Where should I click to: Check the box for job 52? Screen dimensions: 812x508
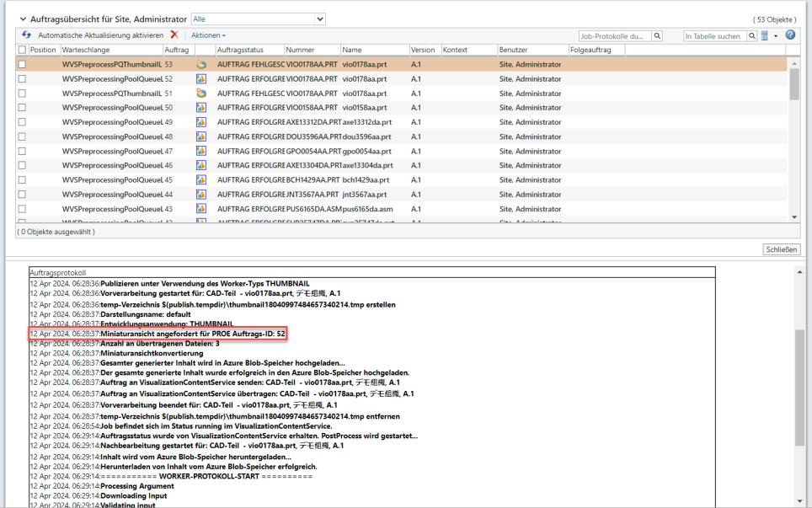pyautogui.click(x=22, y=79)
